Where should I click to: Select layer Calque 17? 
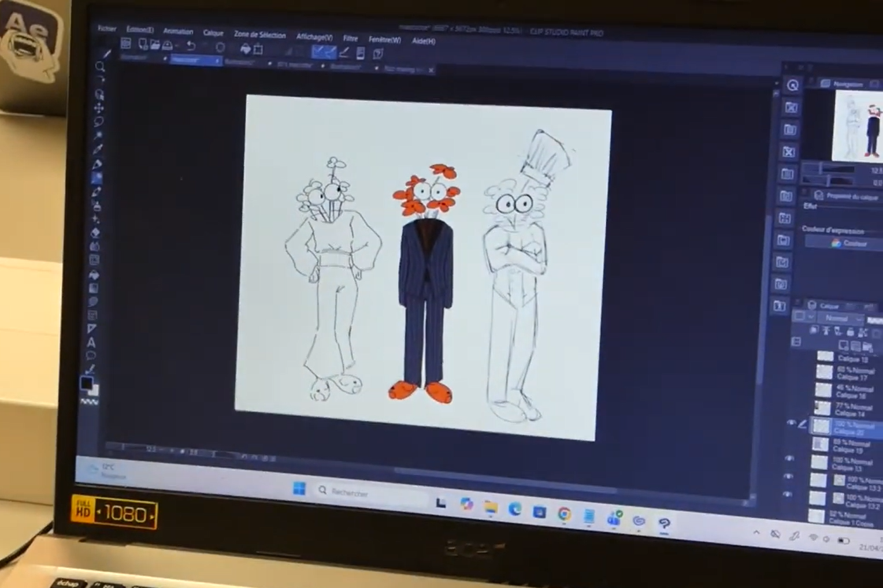tap(849, 373)
